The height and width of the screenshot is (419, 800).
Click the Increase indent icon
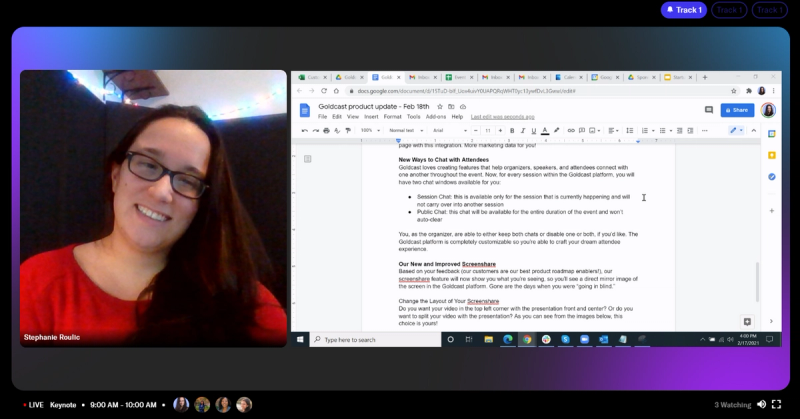[x=690, y=131]
